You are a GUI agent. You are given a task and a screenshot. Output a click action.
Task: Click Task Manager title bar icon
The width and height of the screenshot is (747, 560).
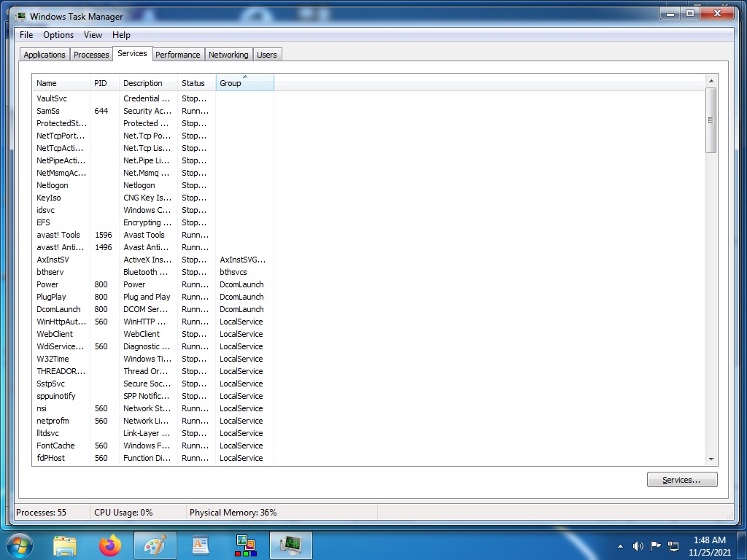(x=20, y=17)
